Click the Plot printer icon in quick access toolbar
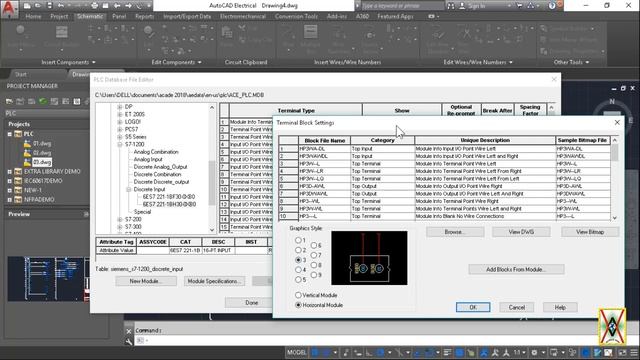 click(x=94, y=6)
